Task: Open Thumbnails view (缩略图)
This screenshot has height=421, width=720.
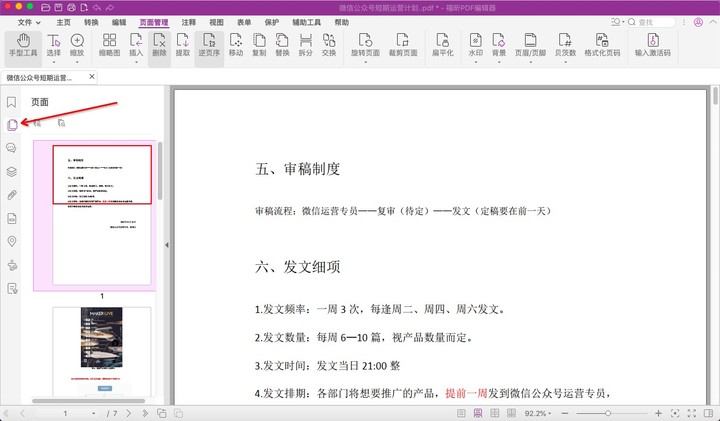Action: (x=109, y=45)
